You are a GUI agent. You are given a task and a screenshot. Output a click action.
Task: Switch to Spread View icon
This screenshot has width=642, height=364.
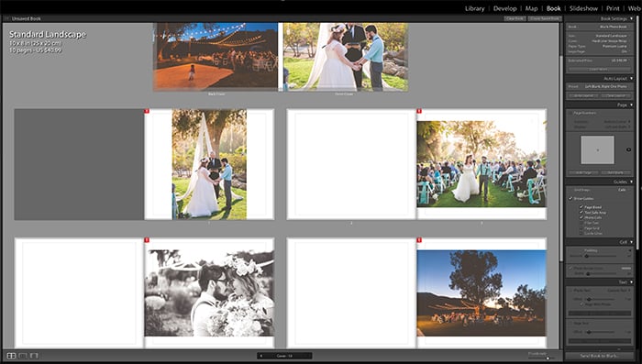click(x=23, y=356)
